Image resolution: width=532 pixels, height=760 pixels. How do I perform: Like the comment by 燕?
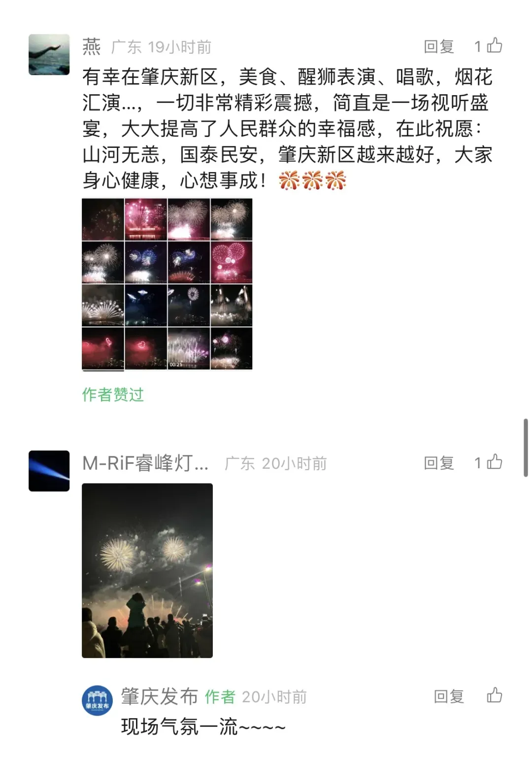pos(494,46)
